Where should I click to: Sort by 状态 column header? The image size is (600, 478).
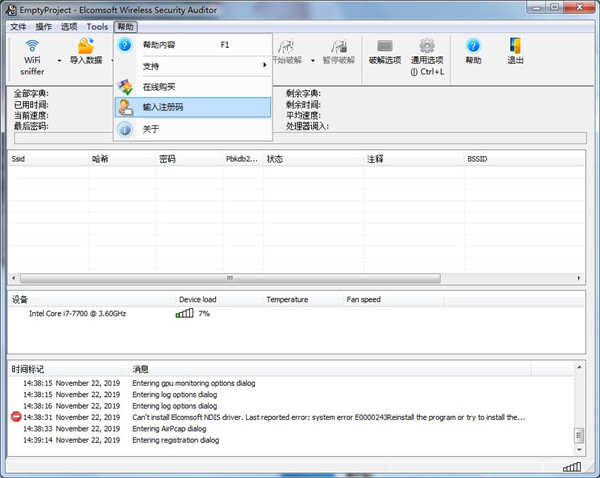coord(313,159)
